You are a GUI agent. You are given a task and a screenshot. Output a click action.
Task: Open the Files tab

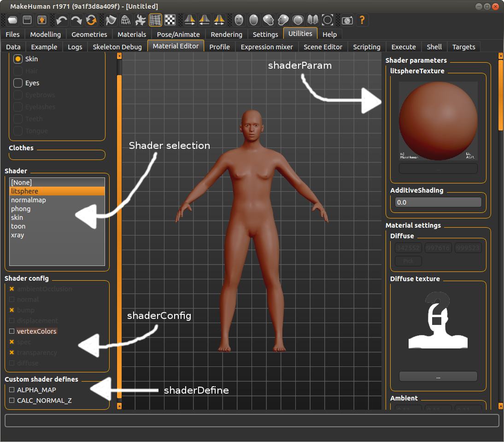coord(12,35)
